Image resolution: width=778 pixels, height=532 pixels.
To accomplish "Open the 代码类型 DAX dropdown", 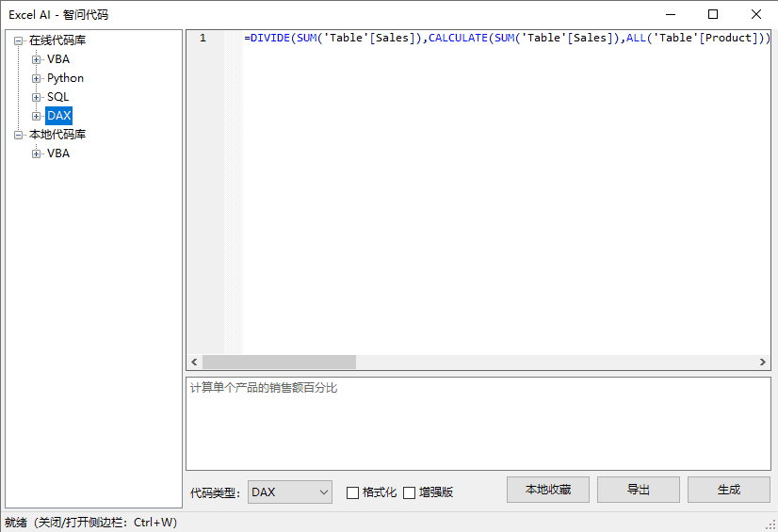I will tap(290, 492).
